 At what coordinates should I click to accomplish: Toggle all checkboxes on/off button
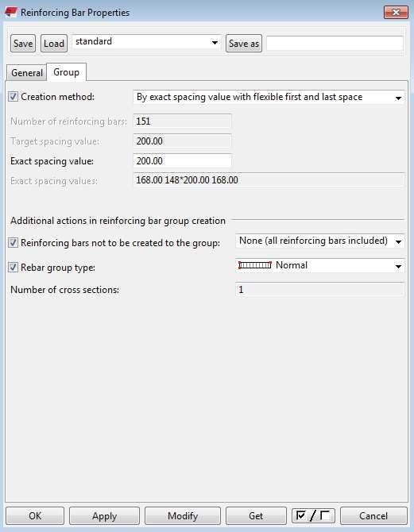pyautogui.click(x=313, y=515)
